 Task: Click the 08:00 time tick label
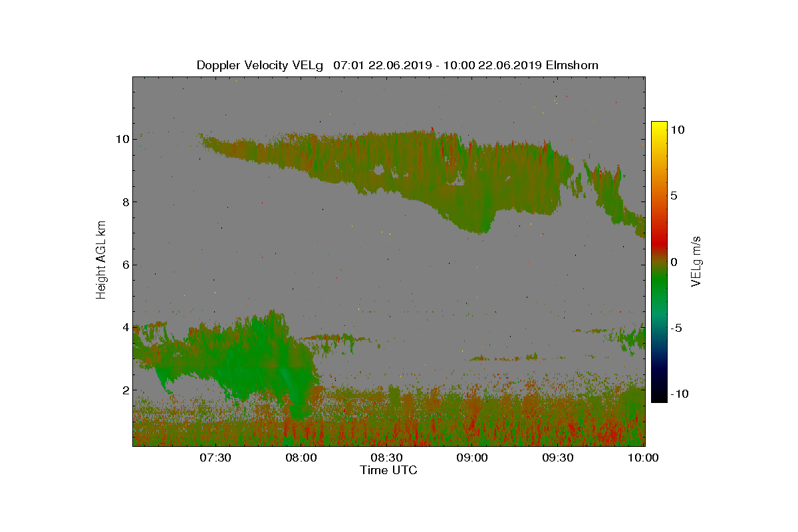click(301, 458)
